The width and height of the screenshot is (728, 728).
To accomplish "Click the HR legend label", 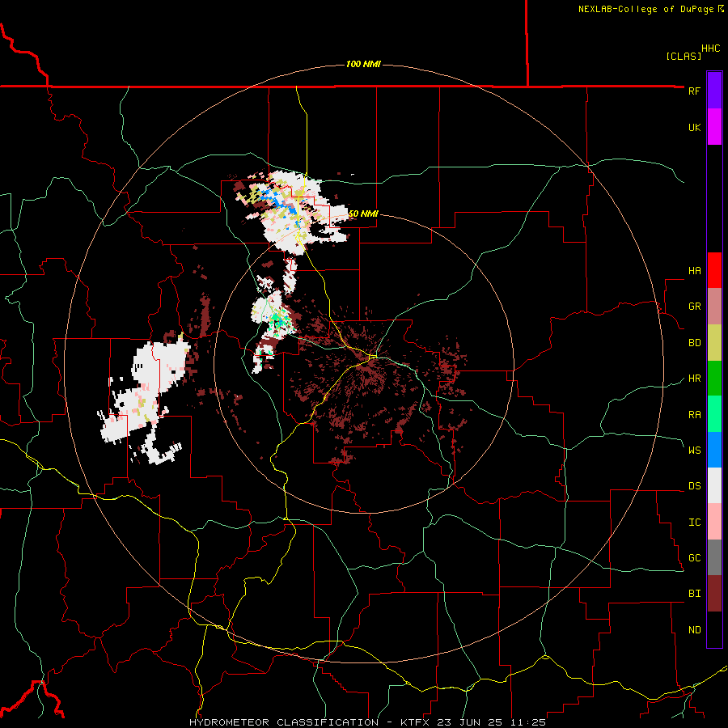I will point(694,379).
